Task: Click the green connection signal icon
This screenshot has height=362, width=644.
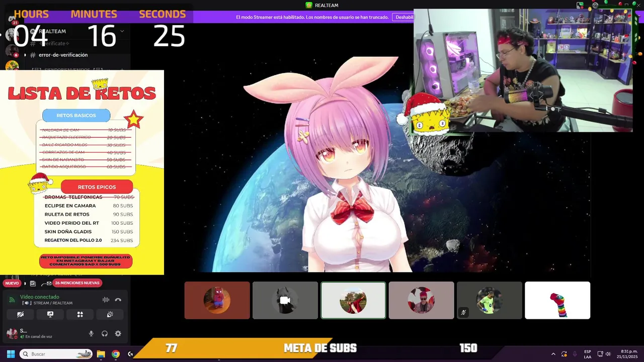Action: point(12,300)
